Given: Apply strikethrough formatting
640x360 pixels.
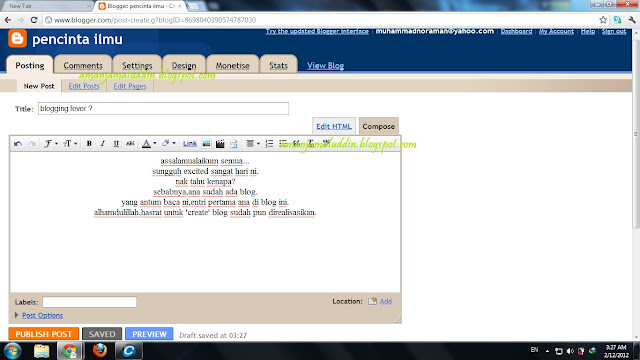Looking at the screenshot, I should pos(130,144).
